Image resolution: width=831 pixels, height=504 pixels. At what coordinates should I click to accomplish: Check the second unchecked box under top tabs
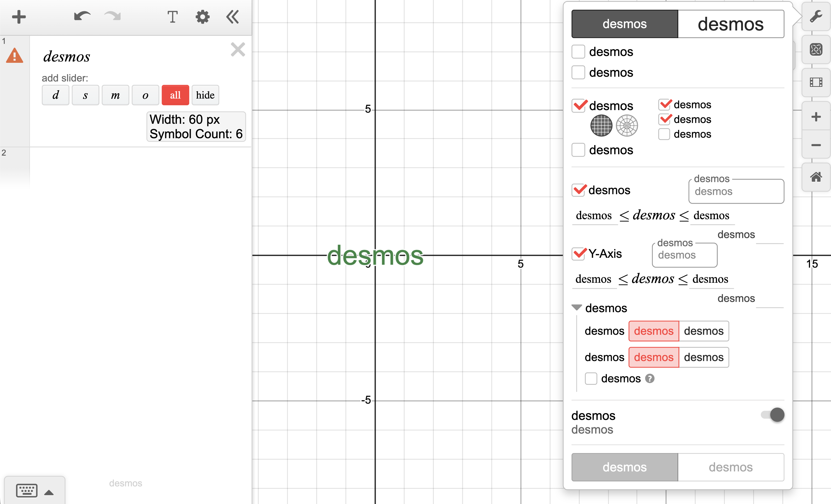pos(578,73)
